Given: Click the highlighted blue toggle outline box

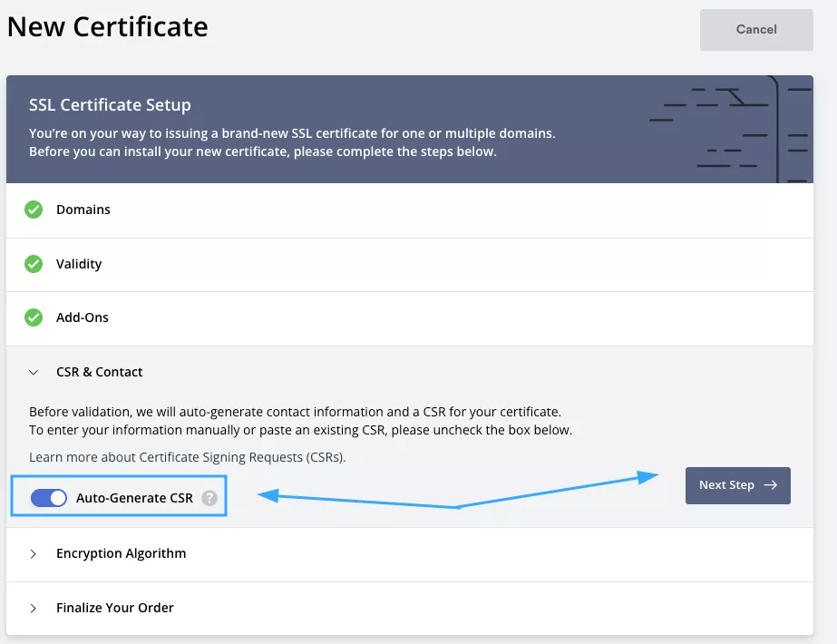Looking at the screenshot, I should click(x=119, y=497).
